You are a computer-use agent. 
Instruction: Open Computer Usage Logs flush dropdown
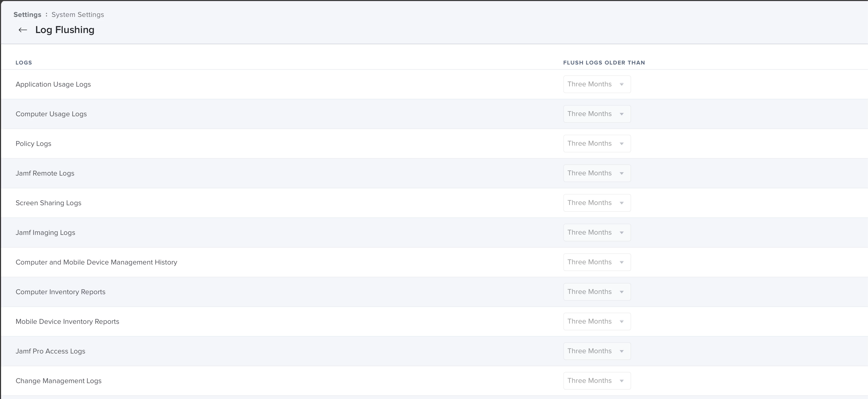click(596, 114)
